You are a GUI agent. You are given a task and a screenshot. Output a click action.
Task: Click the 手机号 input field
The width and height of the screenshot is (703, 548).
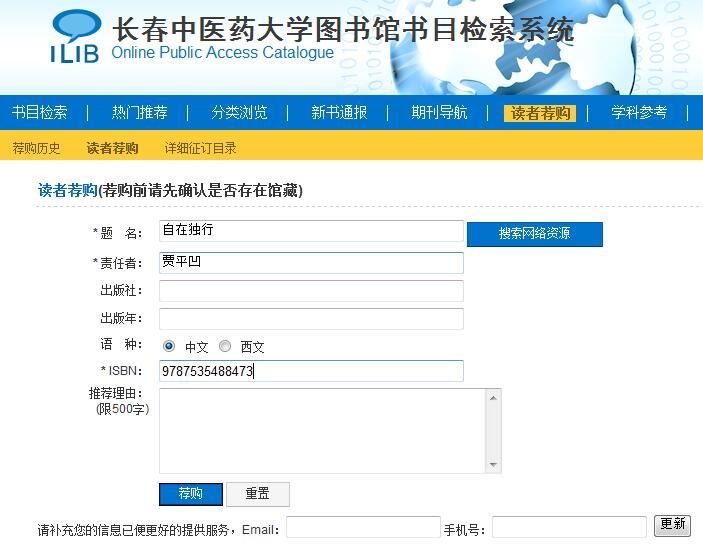(x=569, y=527)
